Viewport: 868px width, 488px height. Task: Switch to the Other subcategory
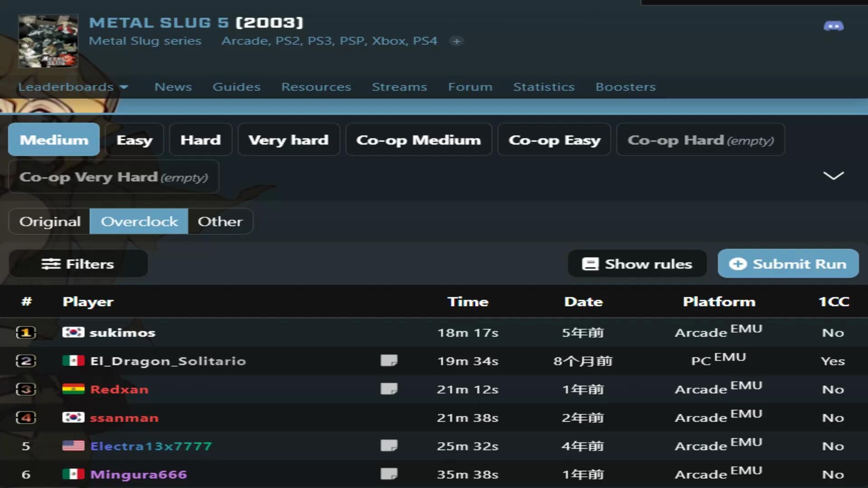(220, 221)
